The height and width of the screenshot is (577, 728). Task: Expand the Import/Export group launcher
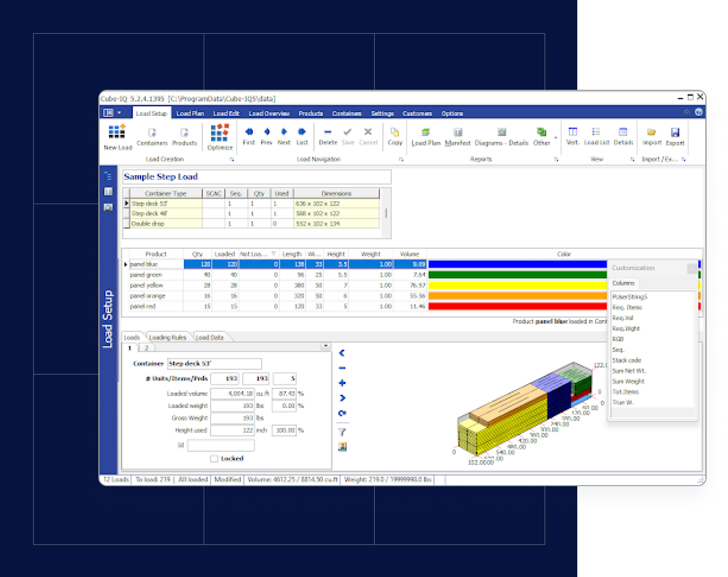(684, 159)
